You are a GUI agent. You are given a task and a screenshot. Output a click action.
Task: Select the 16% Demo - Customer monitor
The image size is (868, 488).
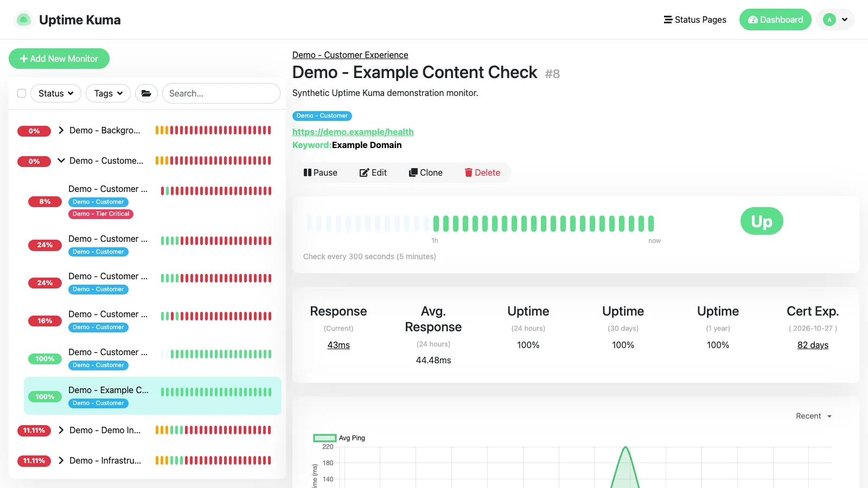[152, 320]
